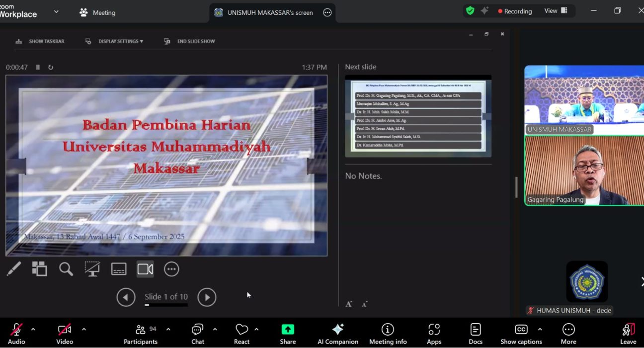Screen dimensions: 644x348
Task: Minimize the presenter view window
Action: tap(471, 34)
